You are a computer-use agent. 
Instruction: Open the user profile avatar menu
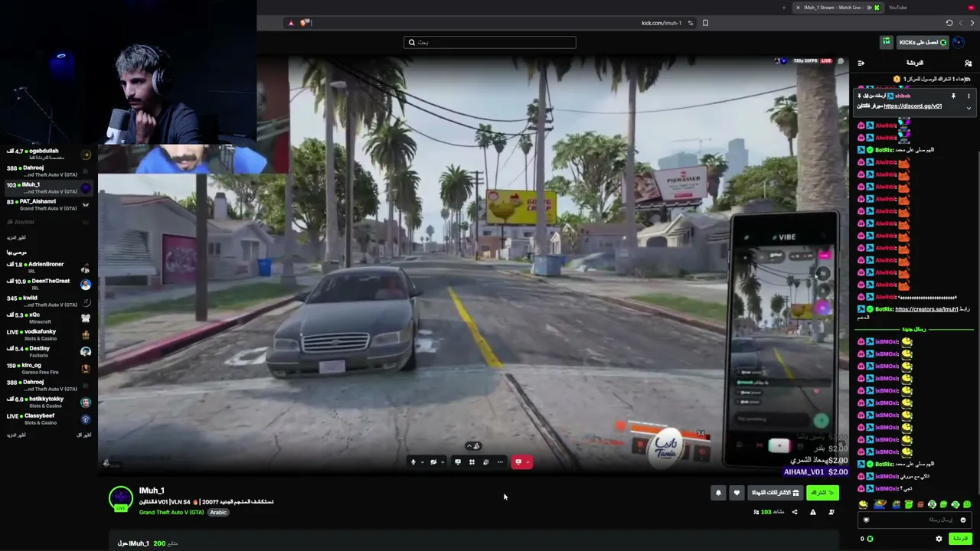click(959, 42)
